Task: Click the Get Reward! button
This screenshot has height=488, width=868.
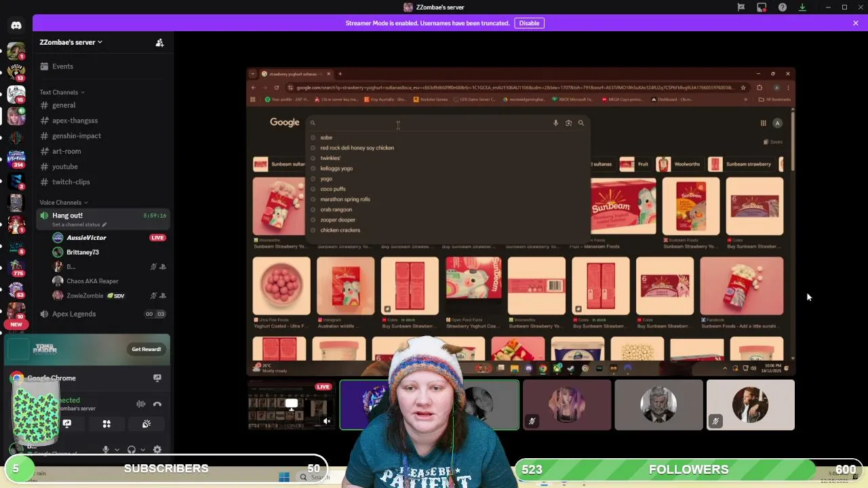Action: [146, 349]
